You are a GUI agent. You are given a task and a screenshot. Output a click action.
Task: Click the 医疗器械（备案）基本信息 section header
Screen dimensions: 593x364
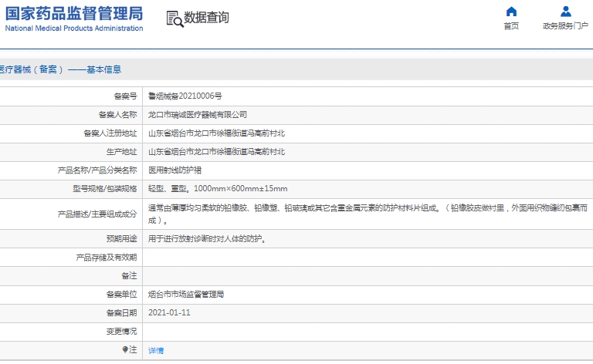point(60,69)
